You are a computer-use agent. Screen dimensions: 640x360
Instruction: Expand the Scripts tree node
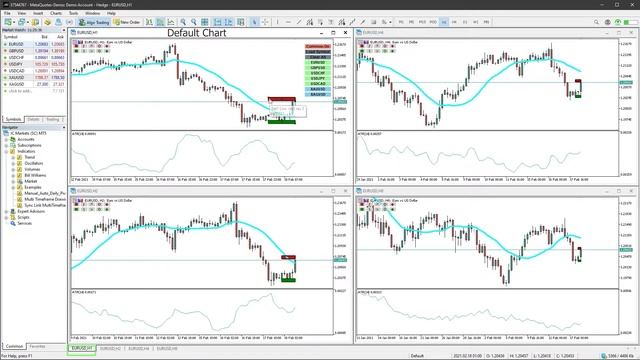click(x=6, y=217)
